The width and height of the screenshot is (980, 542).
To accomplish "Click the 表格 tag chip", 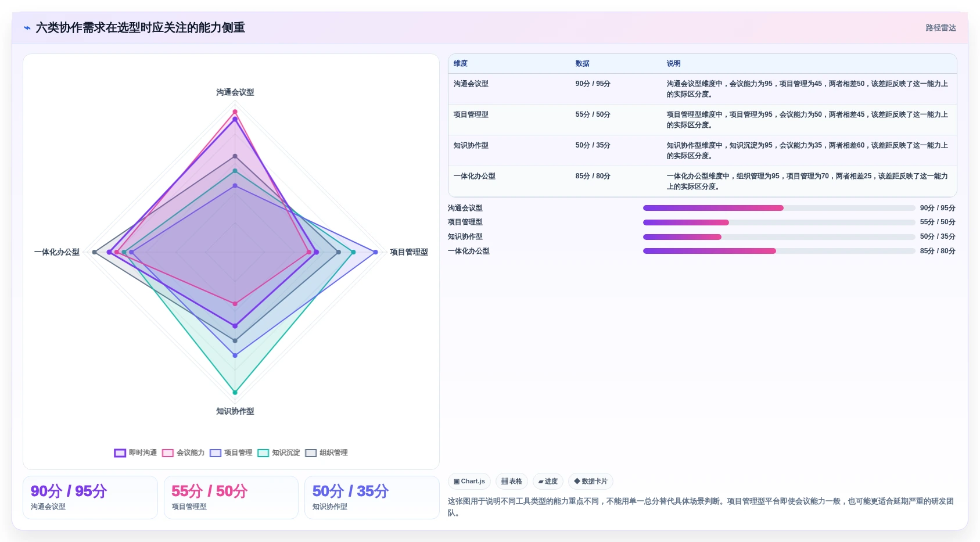I will (x=512, y=482).
